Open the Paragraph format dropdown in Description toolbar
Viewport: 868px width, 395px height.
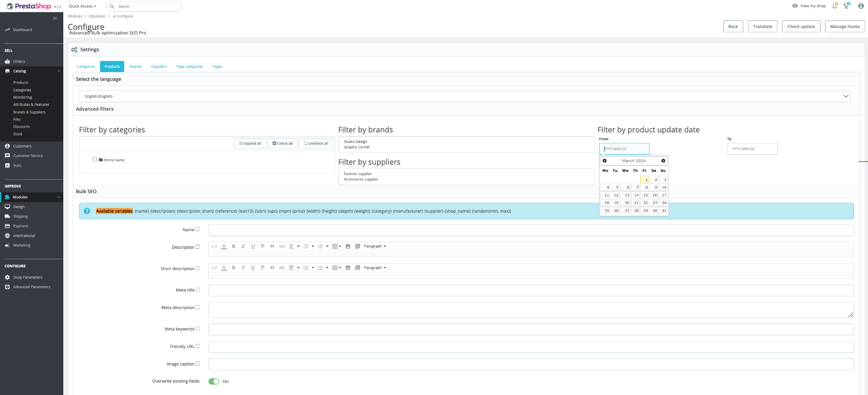coord(375,247)
